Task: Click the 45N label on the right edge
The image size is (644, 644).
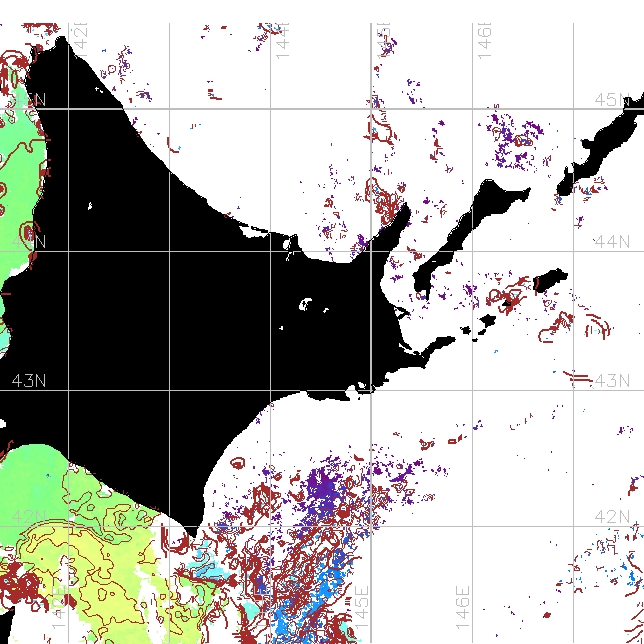Action: click(x=612, y=99)
